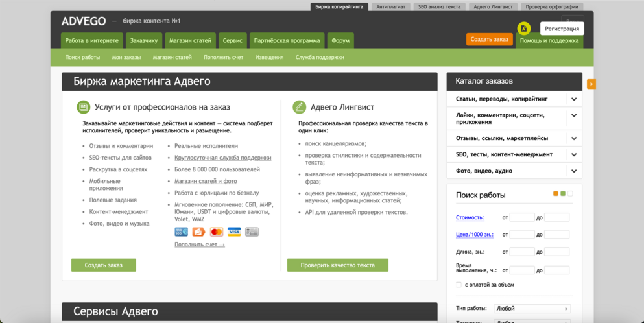Viewport: 644px width, 323px height.
Task: Go to 'Извещения' in the submenu
Action: (269, 58)
